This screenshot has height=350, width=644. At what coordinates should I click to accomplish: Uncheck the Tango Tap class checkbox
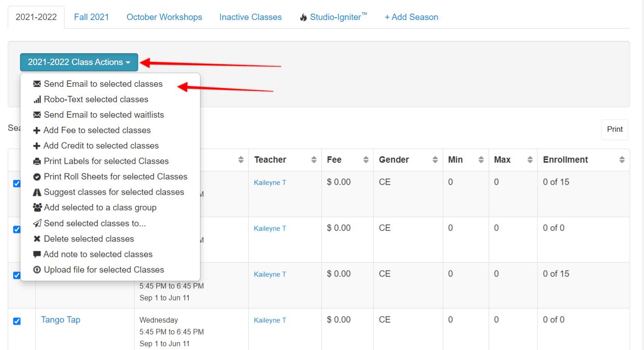point(17,321)
